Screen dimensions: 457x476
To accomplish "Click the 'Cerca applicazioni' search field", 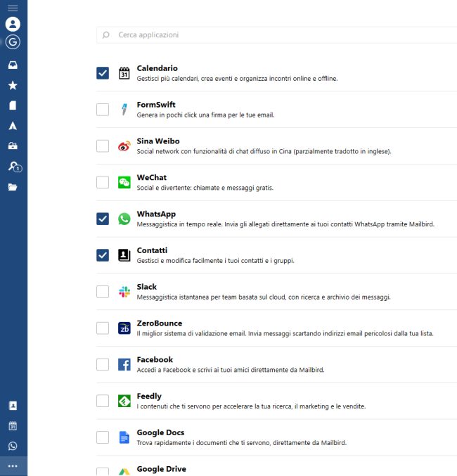I will point(276,35).
